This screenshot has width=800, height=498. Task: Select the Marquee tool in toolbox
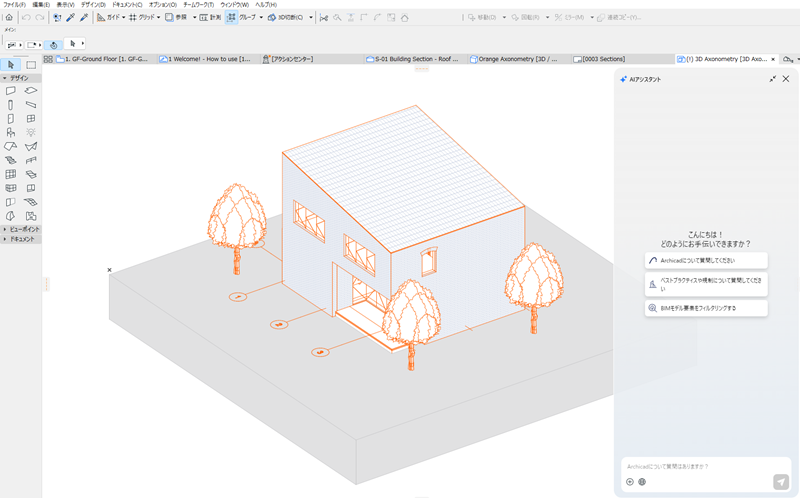coord(31,65)
